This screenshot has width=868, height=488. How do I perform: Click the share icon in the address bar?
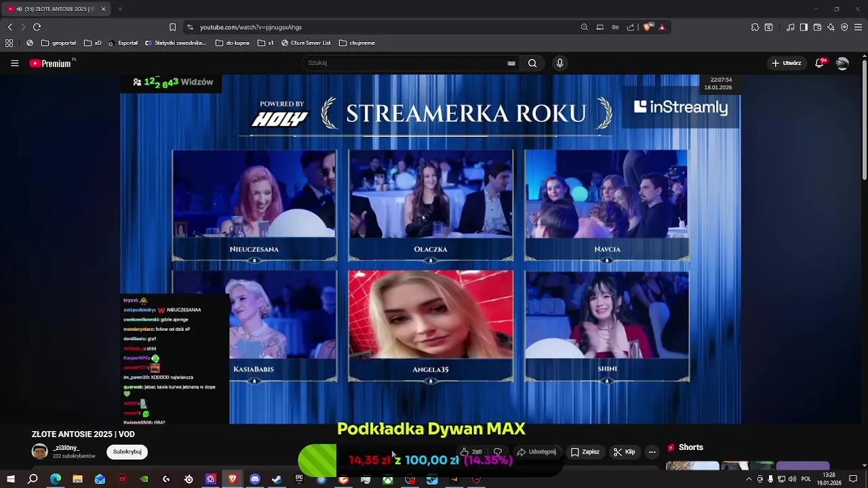[631, 27]
